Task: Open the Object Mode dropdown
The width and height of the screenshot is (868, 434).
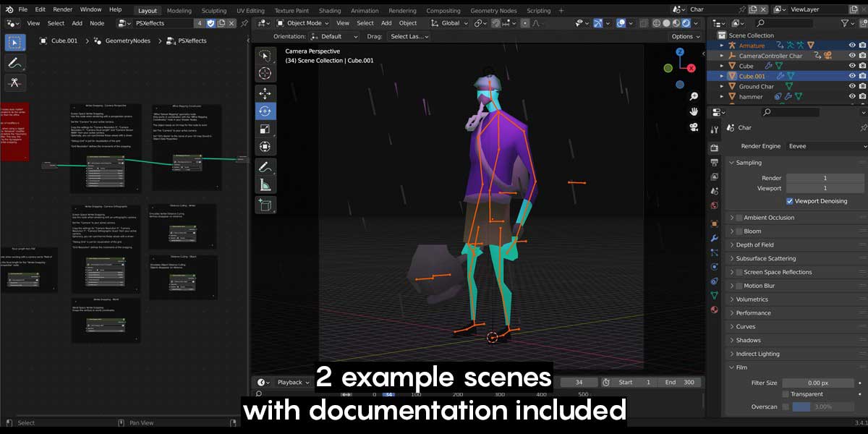Action: tap(304, 22)
